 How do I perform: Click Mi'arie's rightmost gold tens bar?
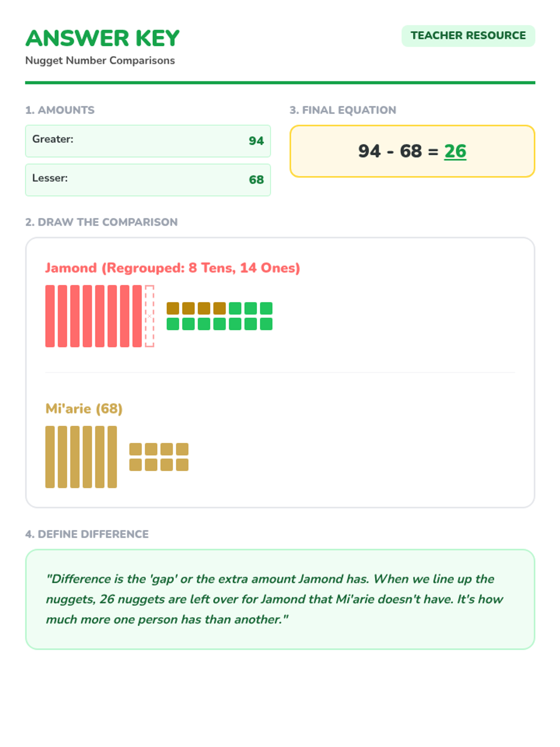(112, 457)
